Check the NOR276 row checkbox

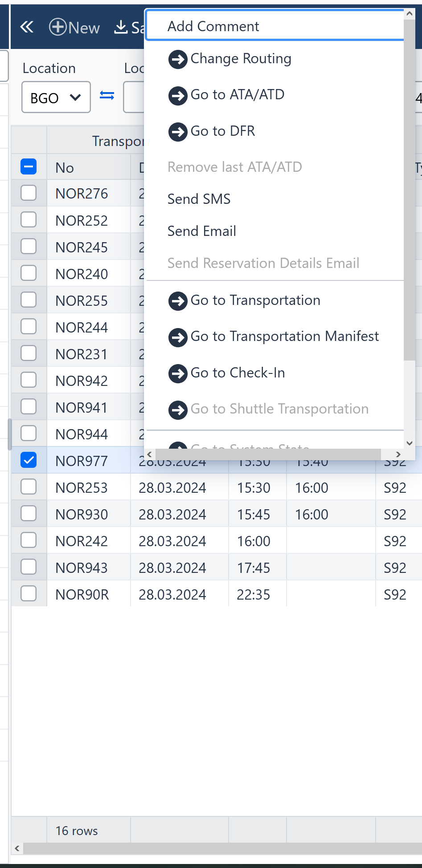[x=29, y=193]
